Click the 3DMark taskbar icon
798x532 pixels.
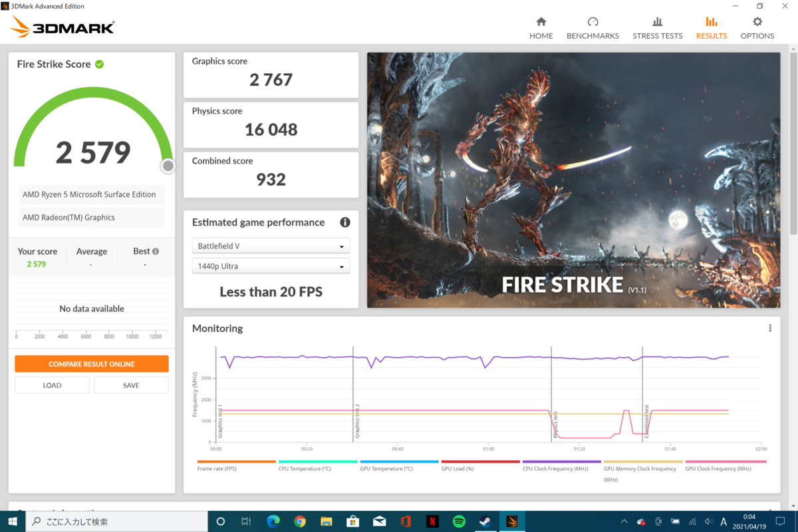512,521
